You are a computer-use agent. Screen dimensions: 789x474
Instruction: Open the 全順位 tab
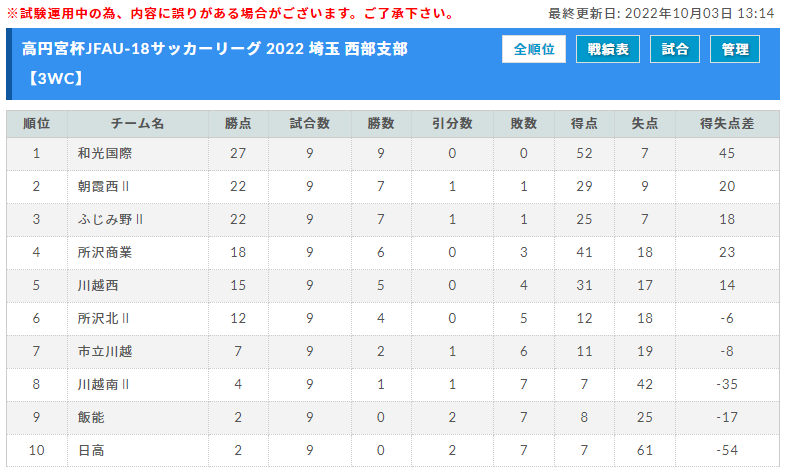[533, 49]
